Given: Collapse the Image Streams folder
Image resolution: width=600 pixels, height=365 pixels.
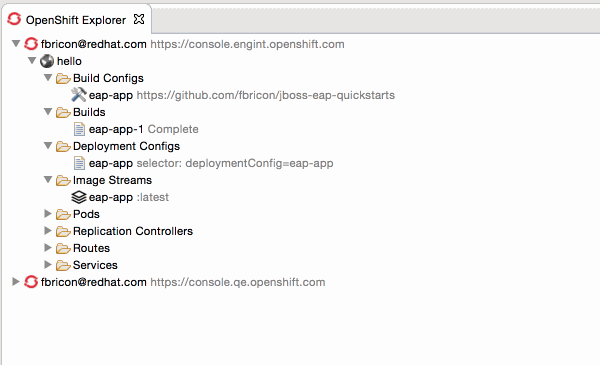Looking at the screenshot, I should coord(48,179).
